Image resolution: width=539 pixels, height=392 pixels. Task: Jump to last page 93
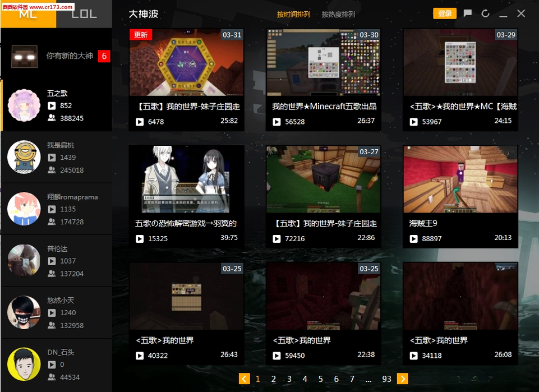[386, 379]
